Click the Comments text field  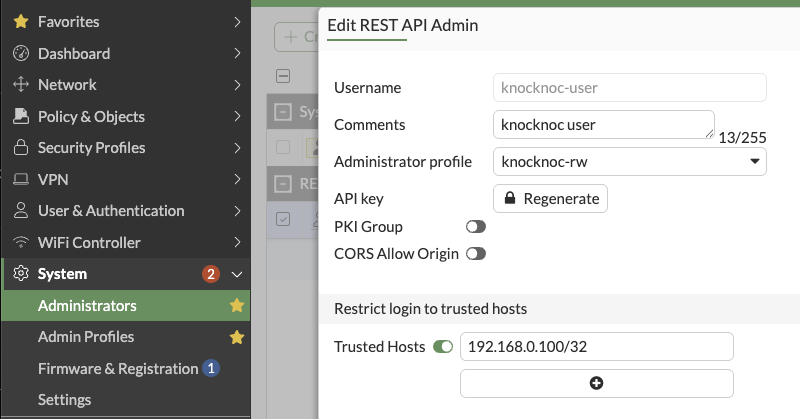(603, 125)
